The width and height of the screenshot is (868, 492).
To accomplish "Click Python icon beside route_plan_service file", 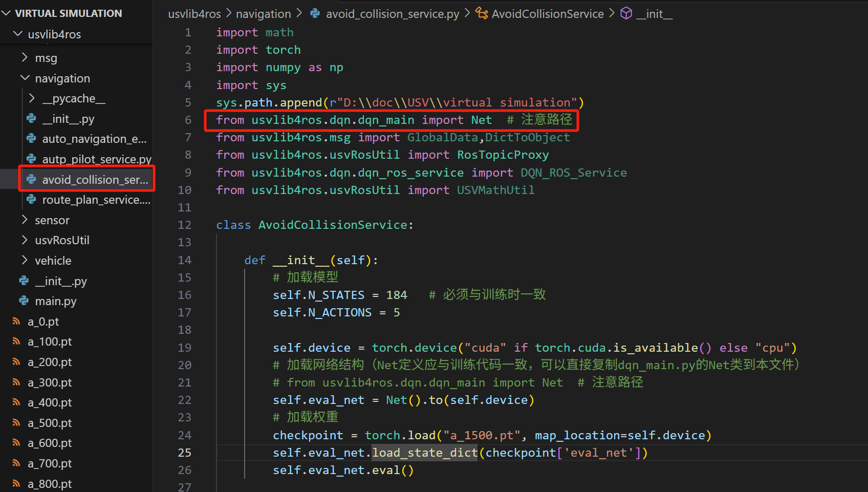I will [32, 200].
